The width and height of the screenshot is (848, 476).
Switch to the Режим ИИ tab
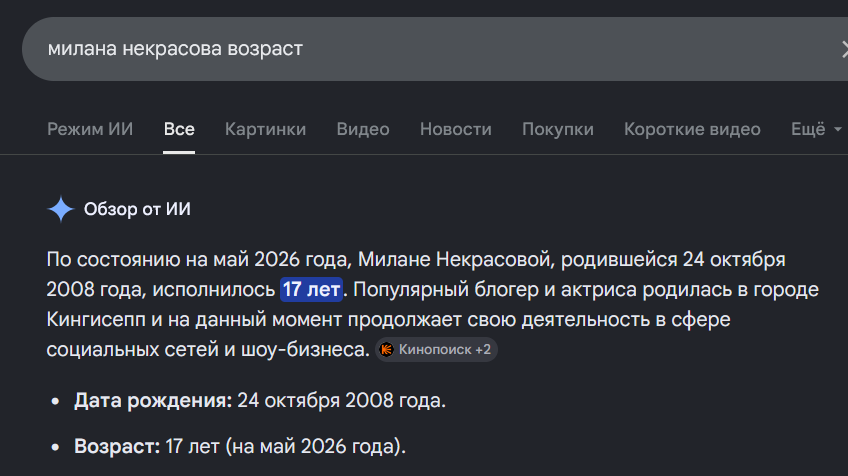pyautogui.click(x=90, y=129)
